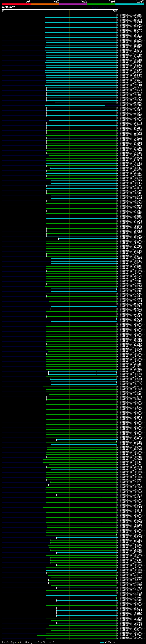Open hit UniRef100_Q2XPW4
The height and width of the screenshot is (644, 146).
(x=131, y=22)
